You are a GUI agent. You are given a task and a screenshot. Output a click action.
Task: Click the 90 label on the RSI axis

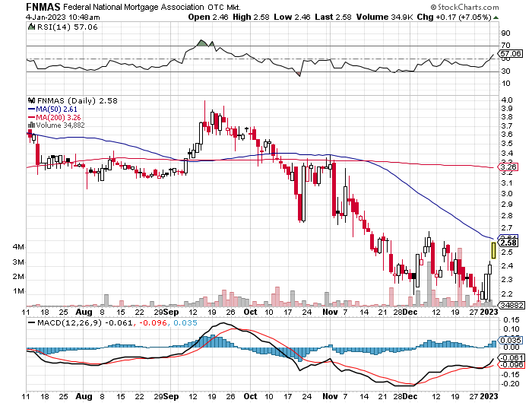click(505, 33)
